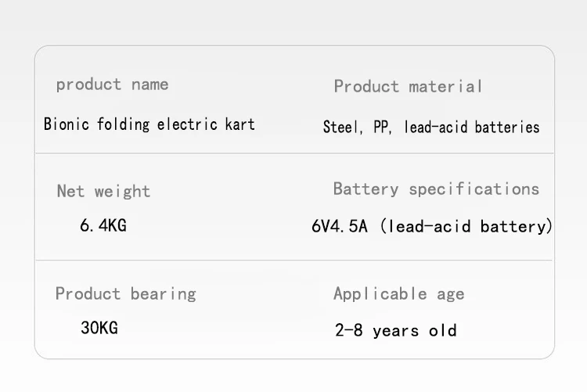Viewport: 587px width, 392px height.
Task: Click the "PP" material abbreviation
Action: coord(382,127)
